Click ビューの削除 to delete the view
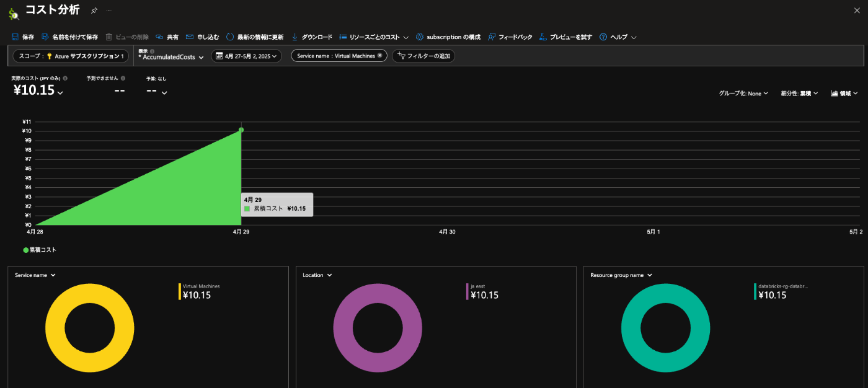The height and width of the screenshot is (388, 868). coord(127,37)
